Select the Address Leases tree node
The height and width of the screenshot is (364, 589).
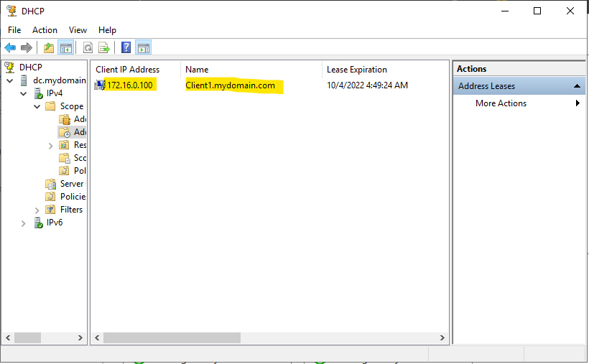click(79, 132)
